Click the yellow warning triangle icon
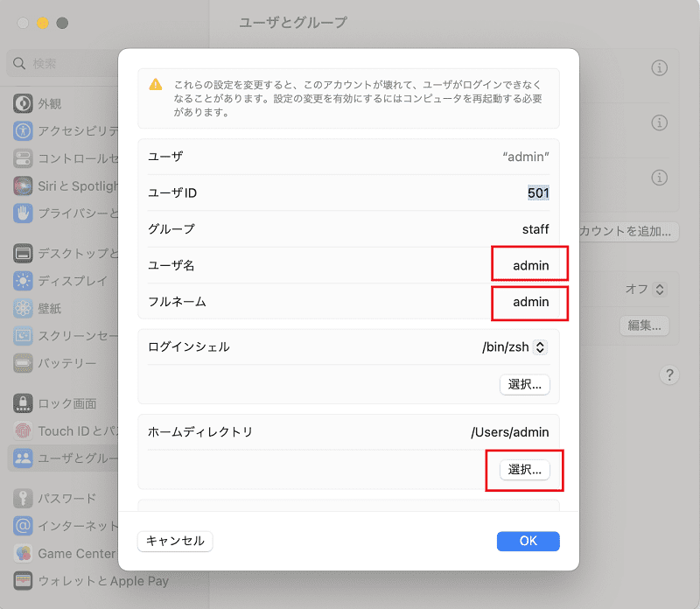Viewport: 700px width, 609px height. click(156, 84)
